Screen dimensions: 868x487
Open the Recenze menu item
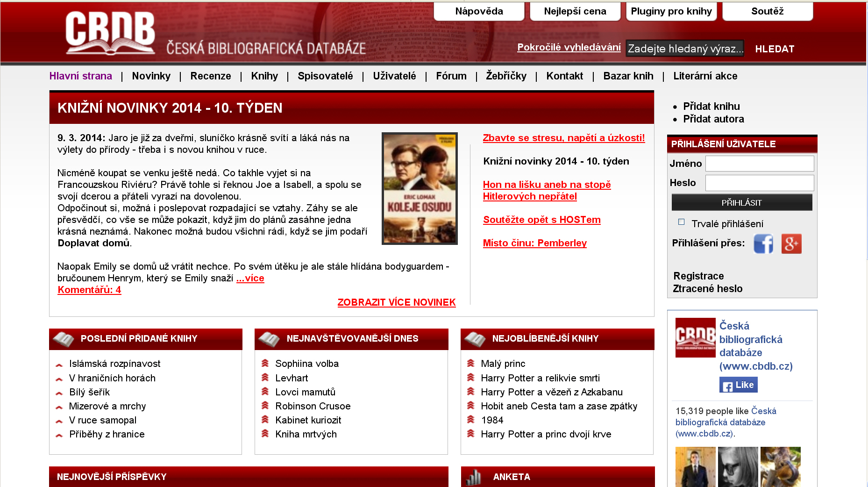(x=211, y=76)
